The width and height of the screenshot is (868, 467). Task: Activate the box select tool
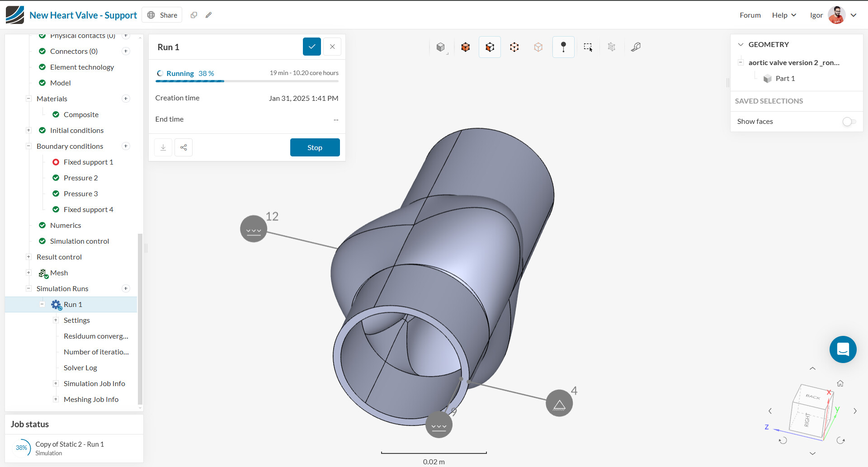point(588,47)
